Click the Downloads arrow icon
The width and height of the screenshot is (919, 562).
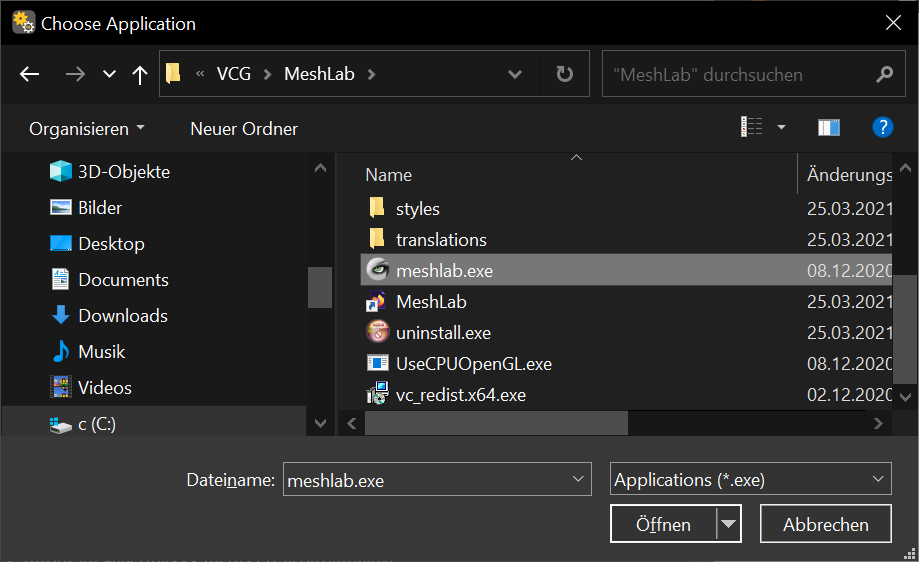click(x=61, y=315)
